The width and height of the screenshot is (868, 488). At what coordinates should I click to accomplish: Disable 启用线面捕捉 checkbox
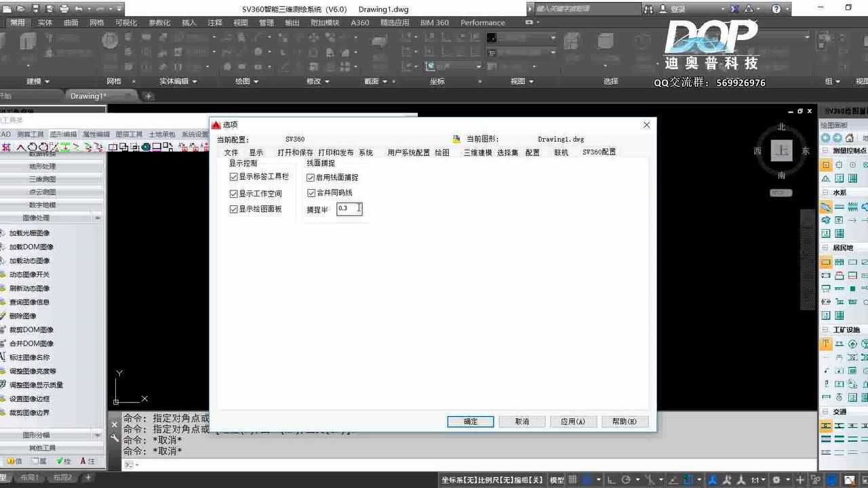311,178
